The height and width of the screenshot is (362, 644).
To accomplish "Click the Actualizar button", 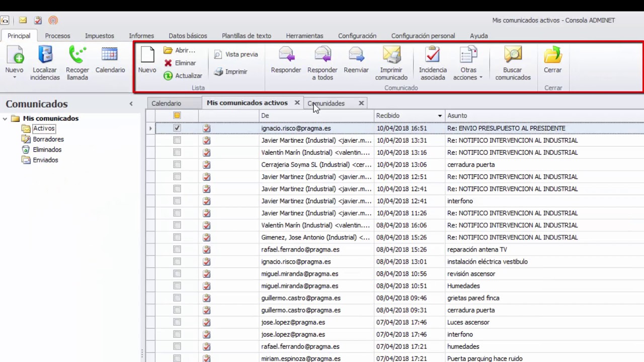I will 183,75.
